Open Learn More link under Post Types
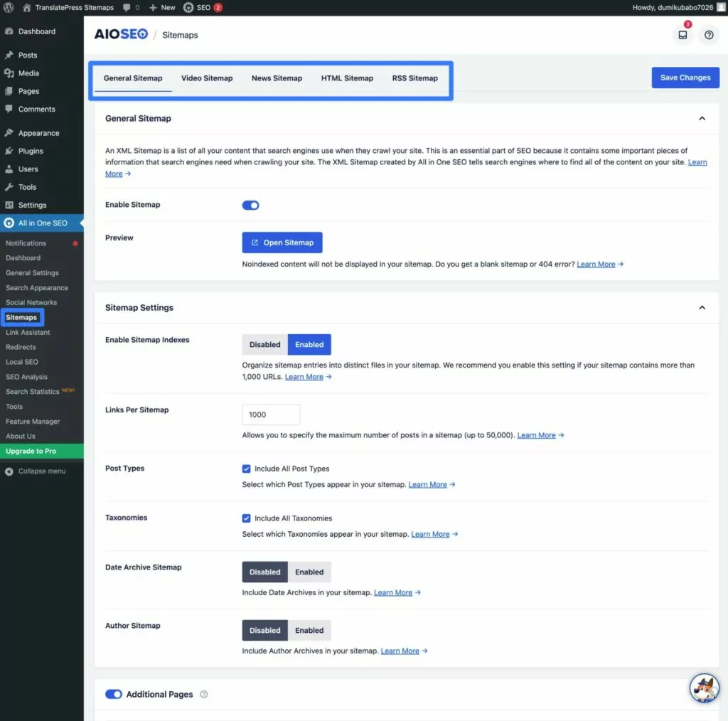This screenshot has height=721, width=728. click(427, 485)
